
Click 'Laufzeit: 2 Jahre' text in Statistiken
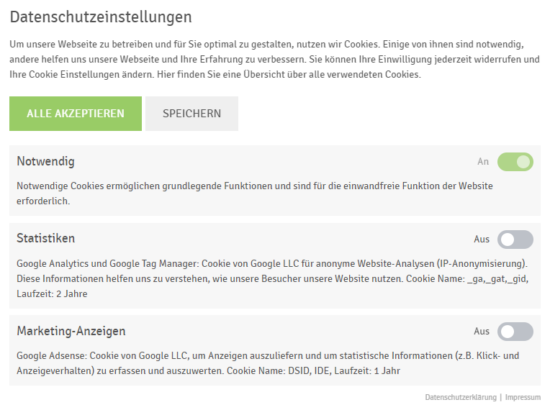[x=52, y=294]
